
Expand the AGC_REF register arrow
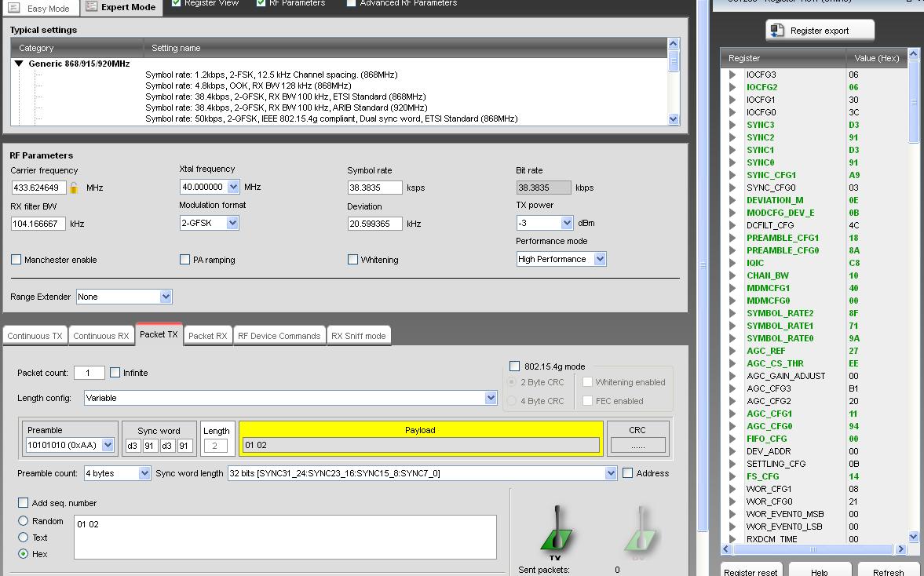click(x=732, y=351)
